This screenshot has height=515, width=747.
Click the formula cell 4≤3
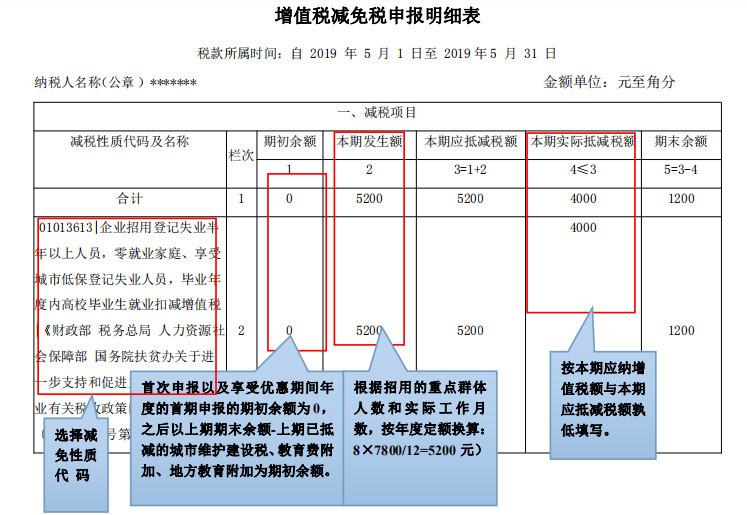583,170
